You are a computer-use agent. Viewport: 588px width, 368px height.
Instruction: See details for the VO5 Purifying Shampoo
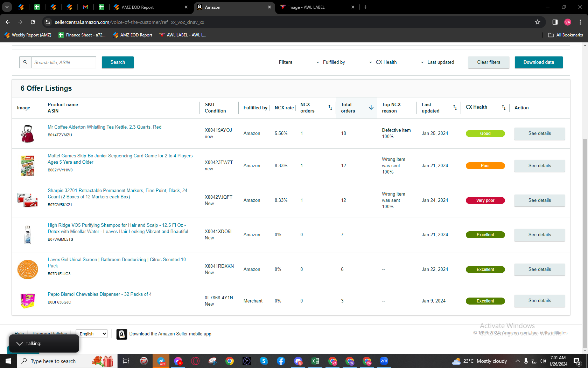pyautogui.click(x=539, y=235)
